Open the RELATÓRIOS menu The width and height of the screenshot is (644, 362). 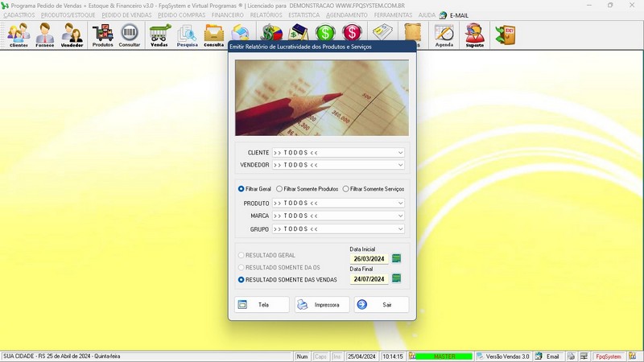click(266, 15)
